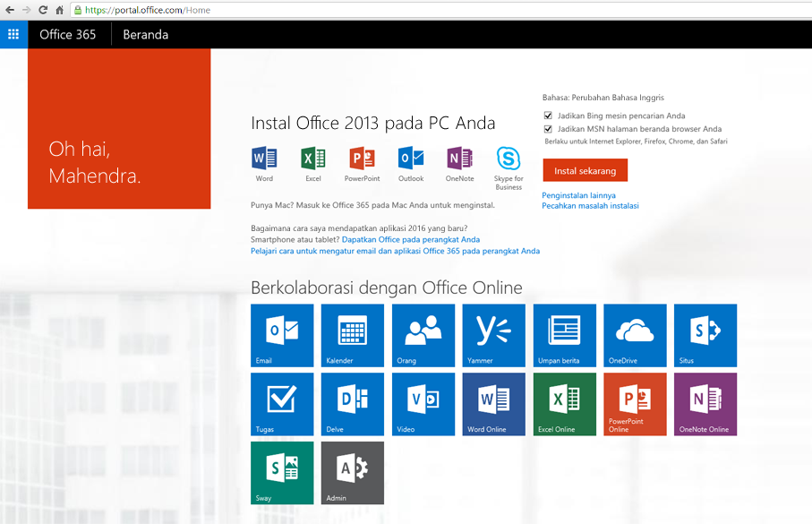
Task: Click the Punya Mac? Masuk ke Office text
Action: (372, 205)
